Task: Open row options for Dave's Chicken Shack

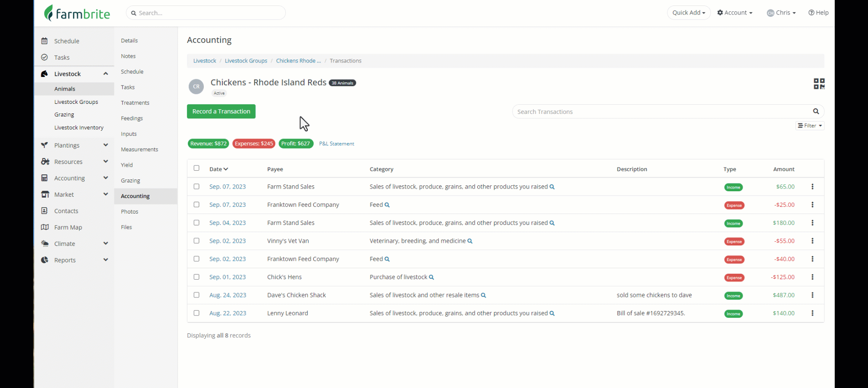Action: point(812,295)
